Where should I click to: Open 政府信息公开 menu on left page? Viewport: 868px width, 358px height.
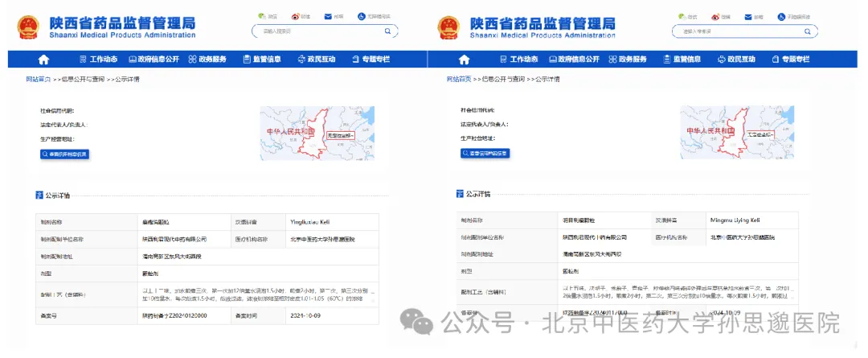(154, 60)
